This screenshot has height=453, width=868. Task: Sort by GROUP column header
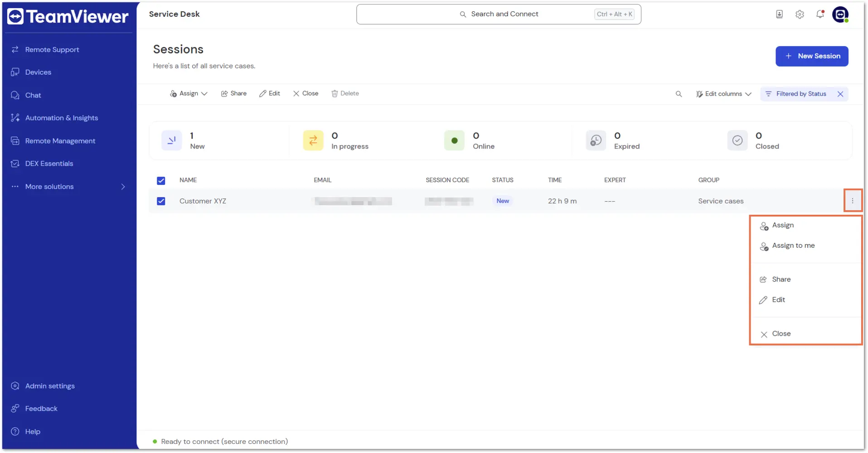[708, 180]
